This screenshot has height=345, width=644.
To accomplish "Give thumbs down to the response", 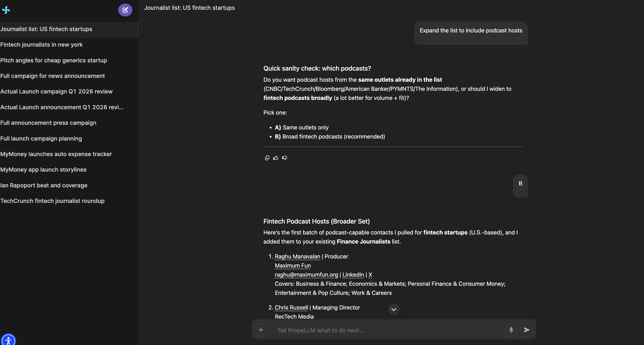I will (x=284, y=158).
